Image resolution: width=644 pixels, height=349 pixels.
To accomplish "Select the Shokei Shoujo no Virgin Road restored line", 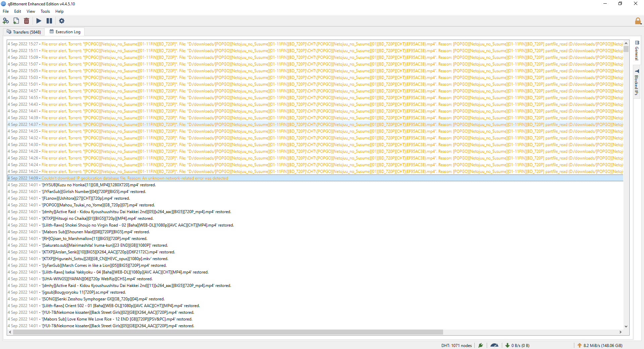I will 315,225.
